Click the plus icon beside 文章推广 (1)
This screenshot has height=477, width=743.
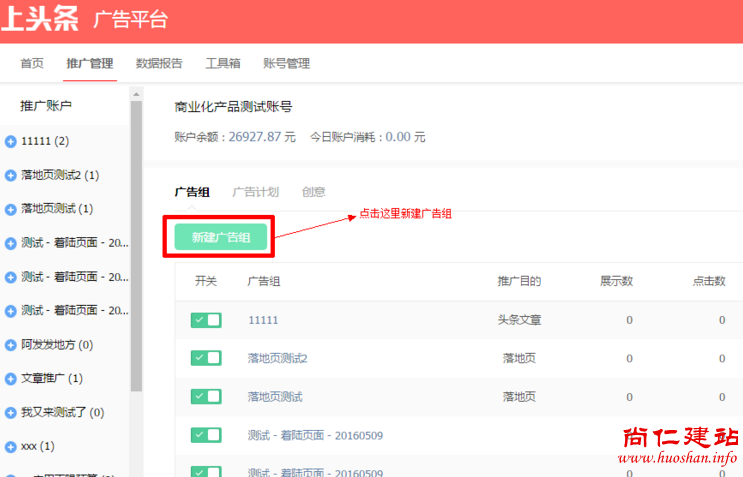(11, 379)
